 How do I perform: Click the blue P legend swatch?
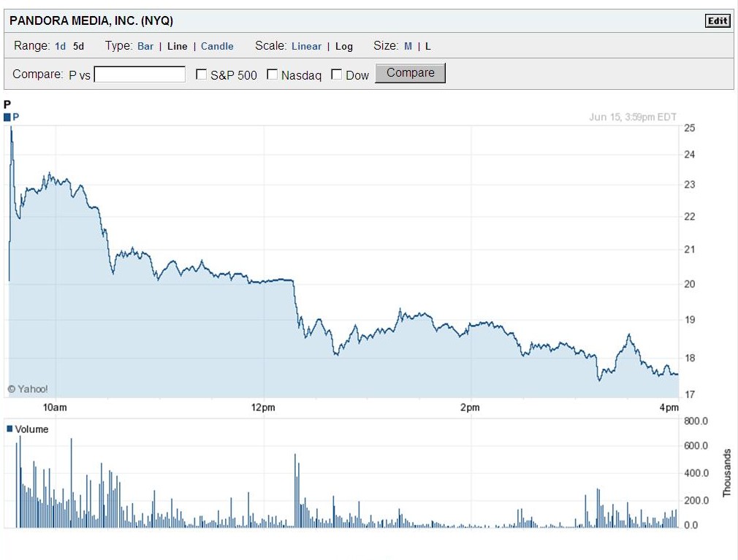tap(7, 117)
